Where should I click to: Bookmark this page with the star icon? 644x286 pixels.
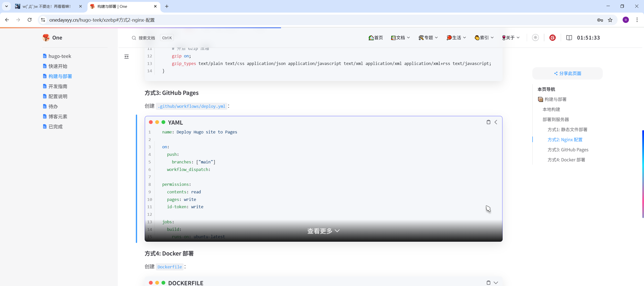tap(610, 20)
